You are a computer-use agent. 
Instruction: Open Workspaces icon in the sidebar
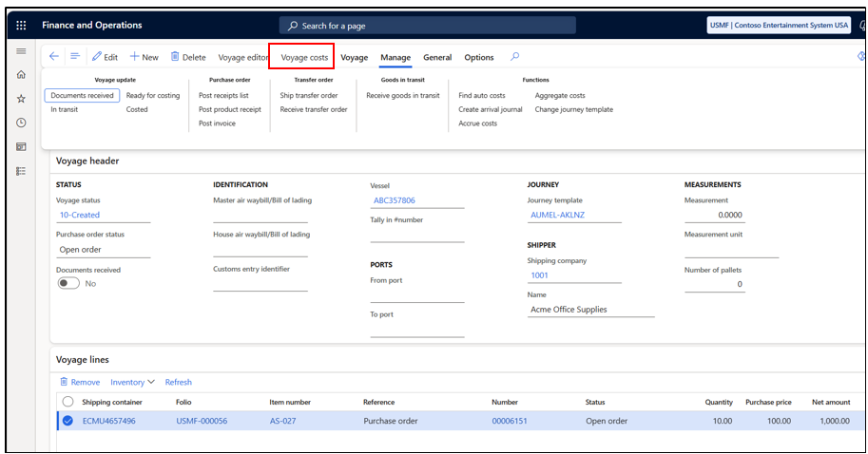(21, 146)
